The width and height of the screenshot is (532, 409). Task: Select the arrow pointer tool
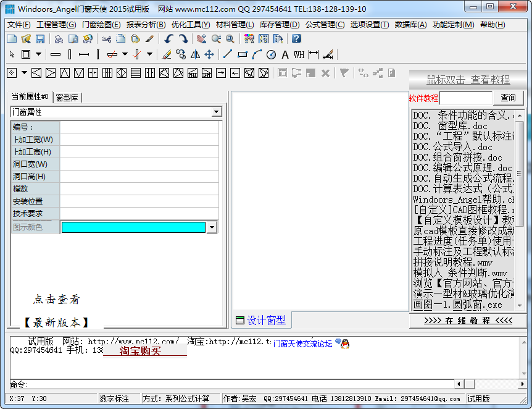[x=12, y=54]
